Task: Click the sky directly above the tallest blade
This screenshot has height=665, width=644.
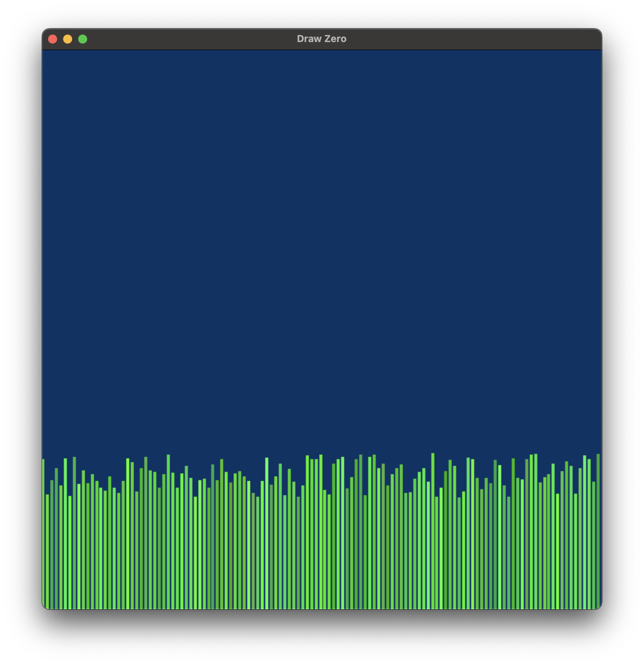Action: click(x=433, y=432)
